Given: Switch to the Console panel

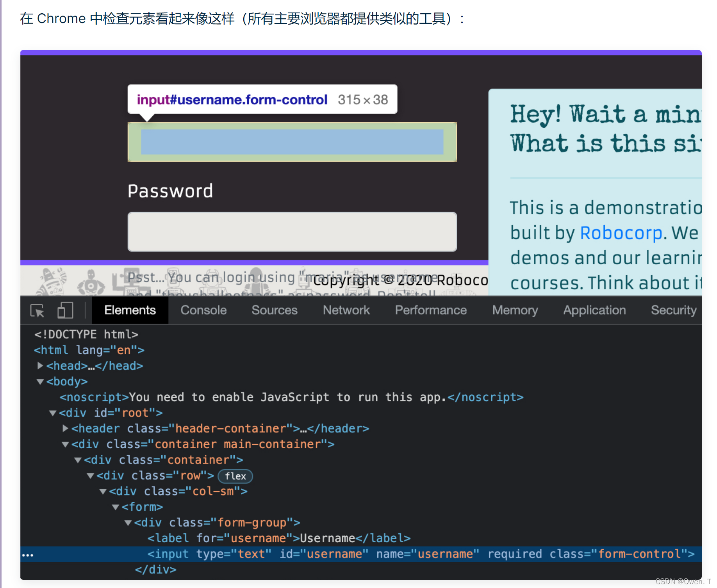Looking at the screenshot, I should click(203, 310).
